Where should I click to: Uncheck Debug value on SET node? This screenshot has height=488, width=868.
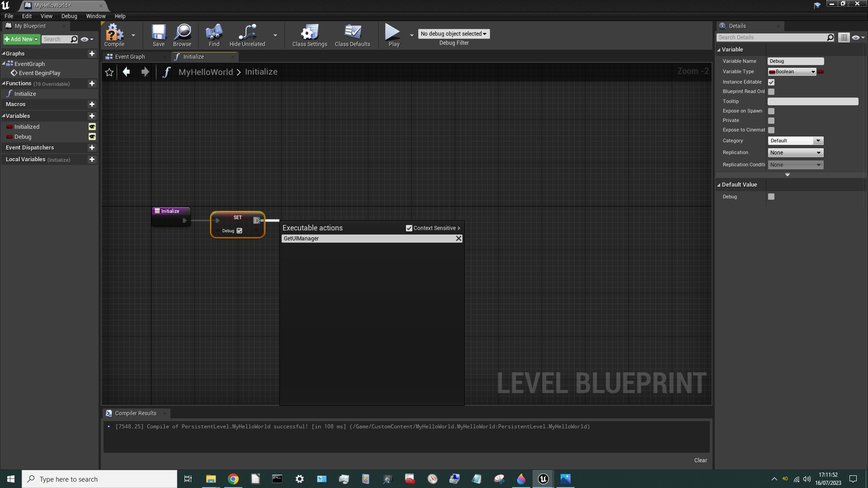tap(240, 231)
